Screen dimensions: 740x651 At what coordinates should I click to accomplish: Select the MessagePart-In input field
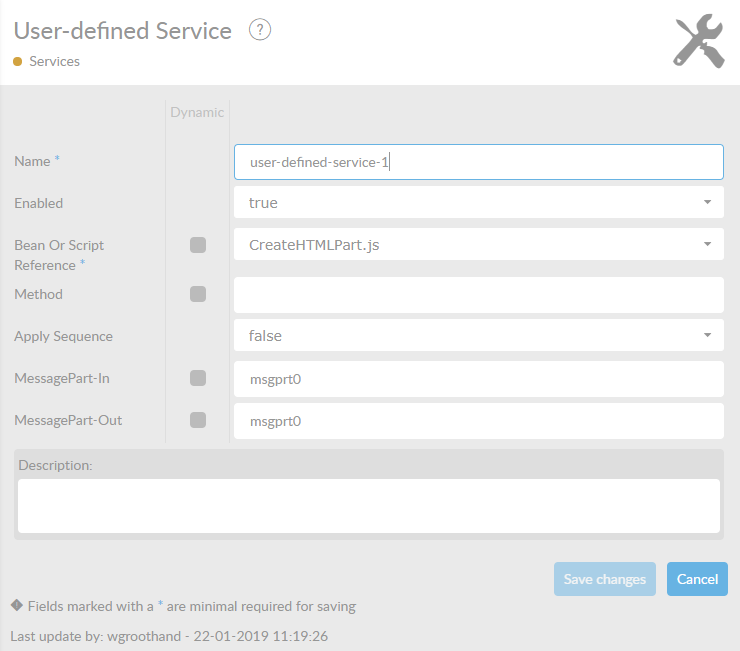(x=478, y=379)
